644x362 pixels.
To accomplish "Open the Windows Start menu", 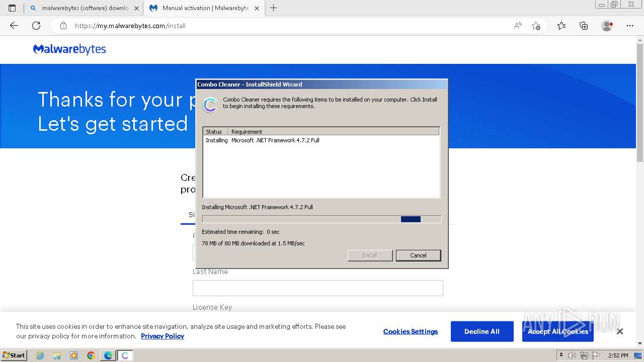I will [14, 355].
